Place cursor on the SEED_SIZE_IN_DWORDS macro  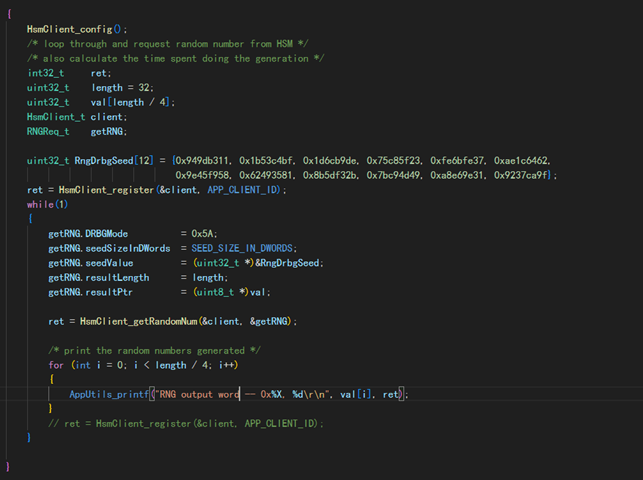click(242, 248)
